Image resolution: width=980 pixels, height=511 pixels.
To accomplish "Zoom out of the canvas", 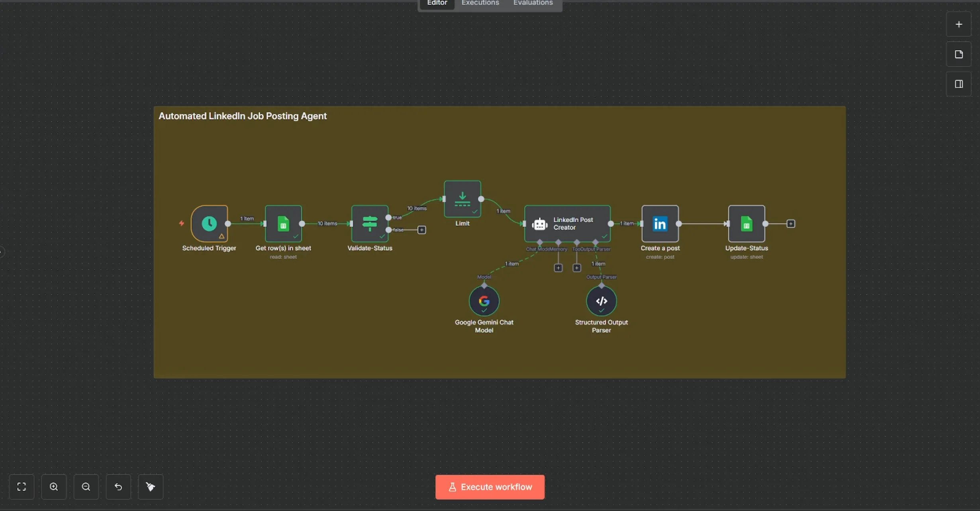I will coord(86,487).
